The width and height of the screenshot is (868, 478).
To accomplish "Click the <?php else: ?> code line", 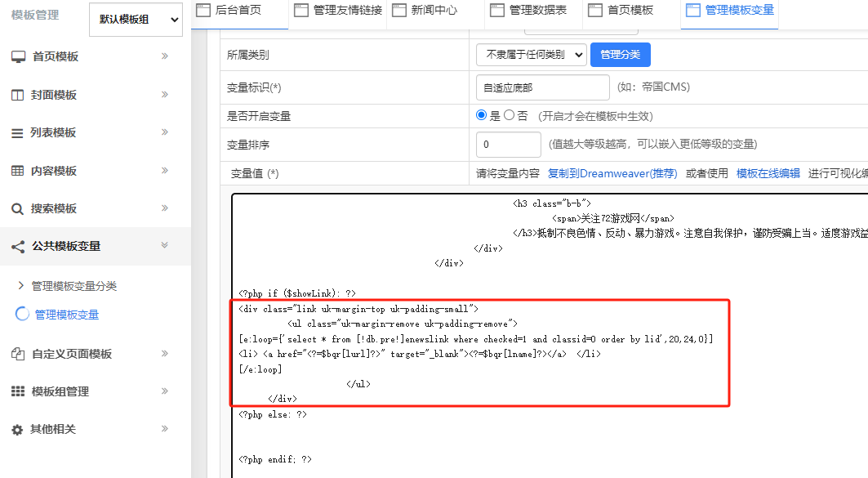I will pos(273,414).
